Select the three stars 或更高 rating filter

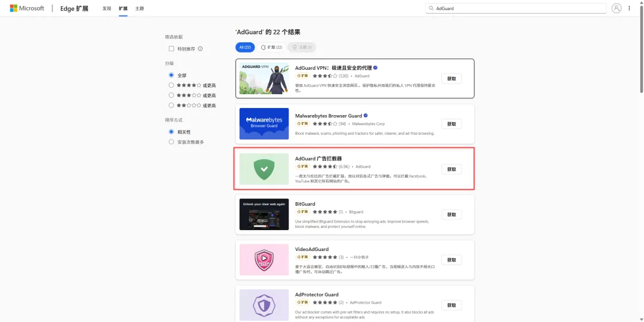(172, 95)
